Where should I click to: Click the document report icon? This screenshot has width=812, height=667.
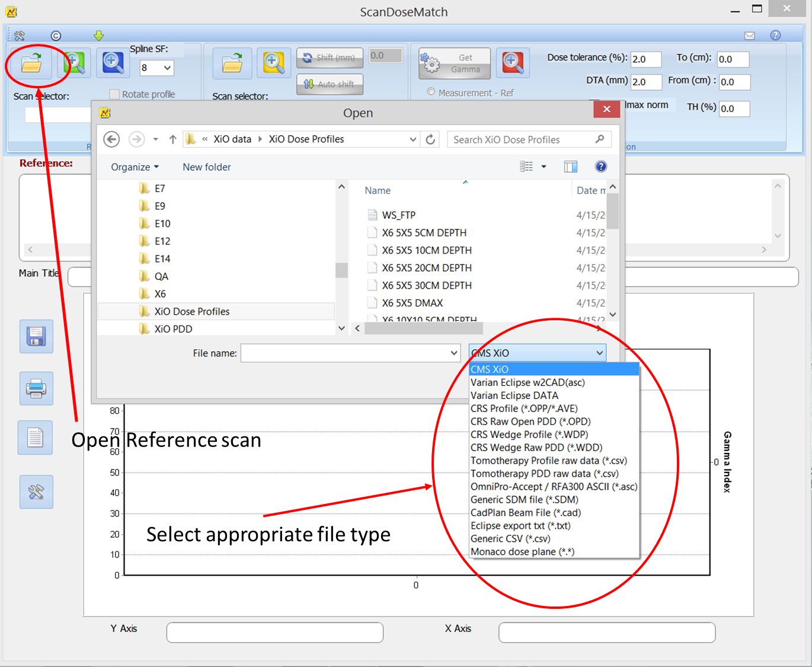click(35, 438)
